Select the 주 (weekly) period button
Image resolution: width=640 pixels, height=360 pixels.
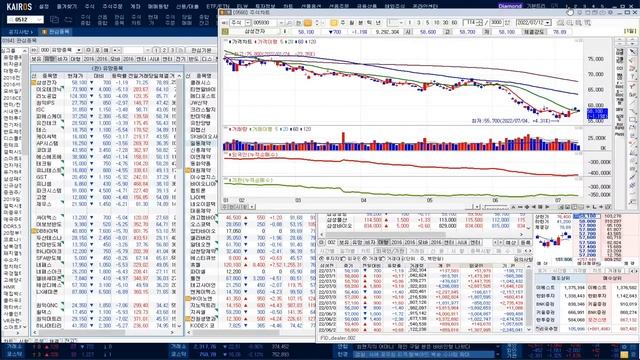click(343, 23)
